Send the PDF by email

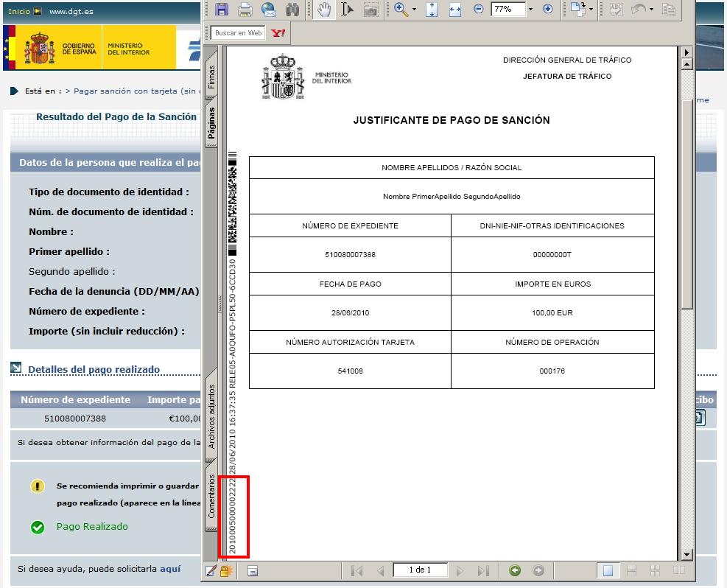point(268,9)
